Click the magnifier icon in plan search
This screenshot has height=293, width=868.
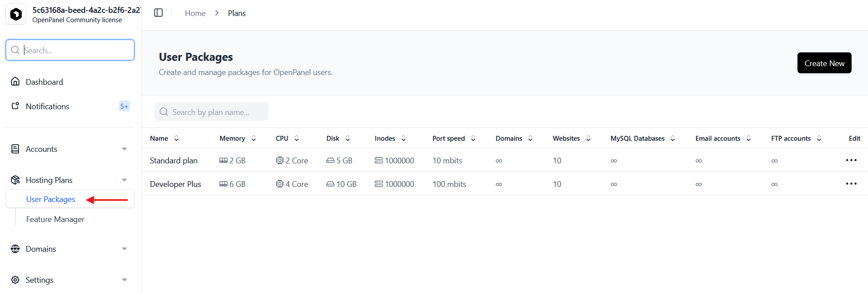click(164, 112)
